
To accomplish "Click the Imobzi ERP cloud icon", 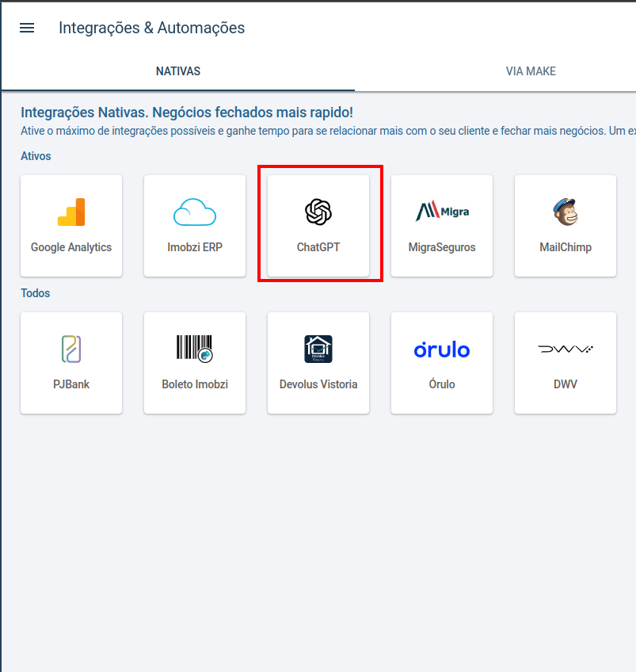I will point(195,212).
